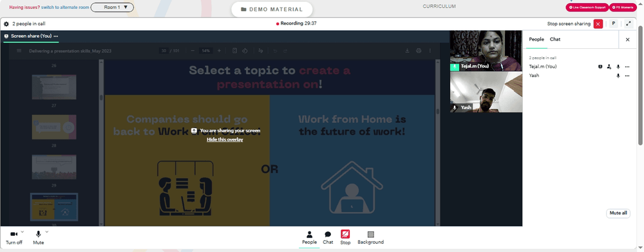Expand call window to fullscreen
This screenshot has width=644, height=252.
point(629,24)
